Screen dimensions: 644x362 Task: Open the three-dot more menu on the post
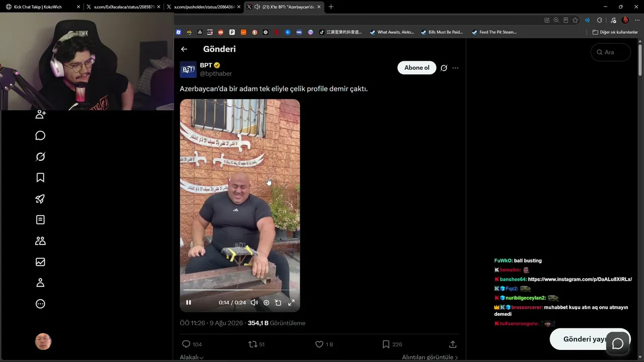455,68
